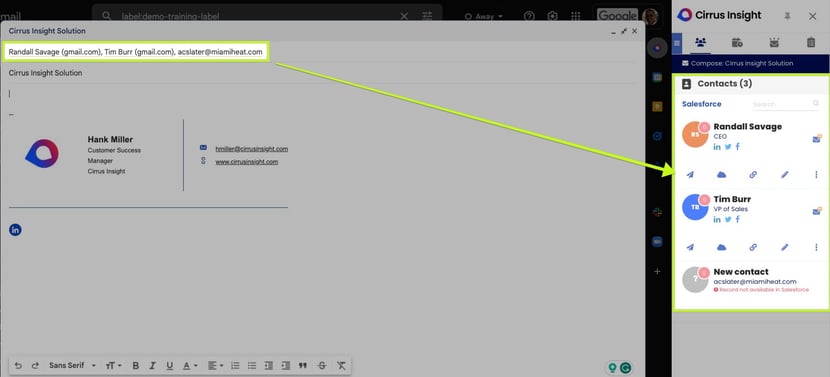Switch to the calendar scheduling tab
Image resolution: width=830 pixels, height=377 pixels.
(x=737, y=42)
